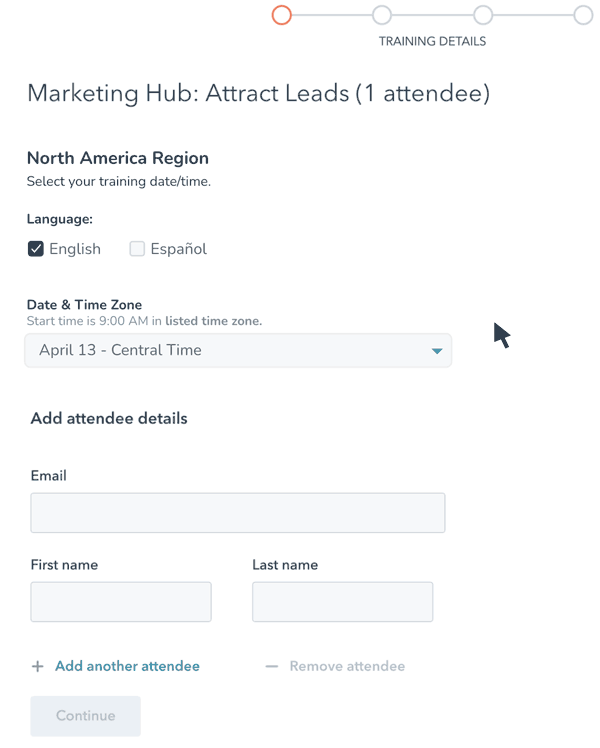Focus the Email input field
This screenshot has width=600, height=748.
coord(237,513)
